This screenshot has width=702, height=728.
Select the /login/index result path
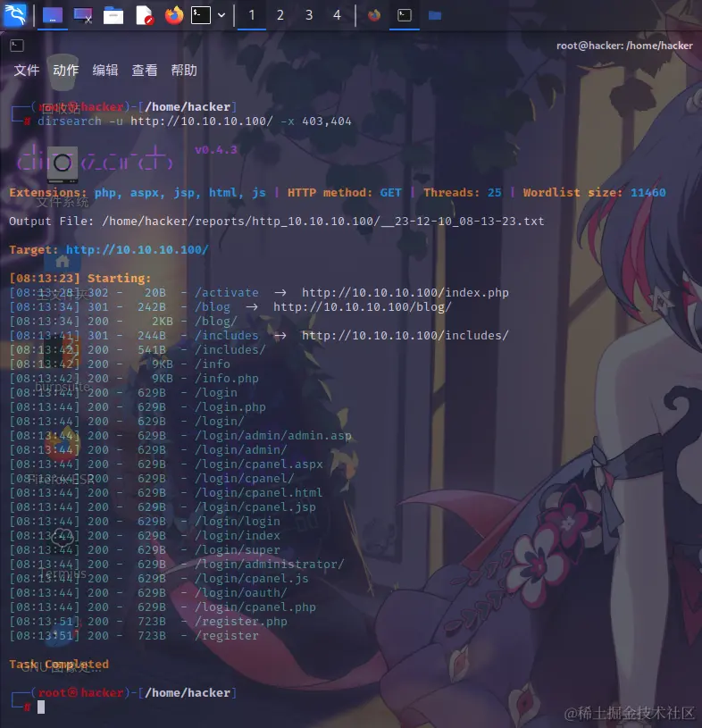238,535
